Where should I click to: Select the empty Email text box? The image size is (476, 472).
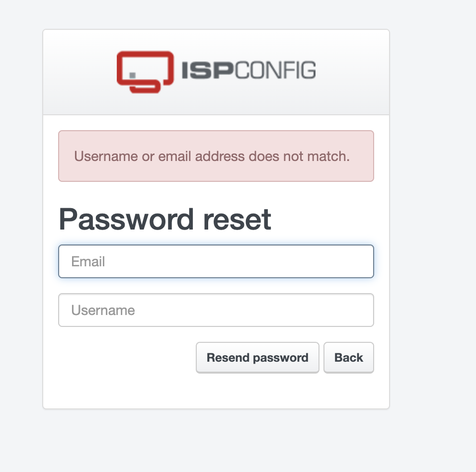pos(216,261)
